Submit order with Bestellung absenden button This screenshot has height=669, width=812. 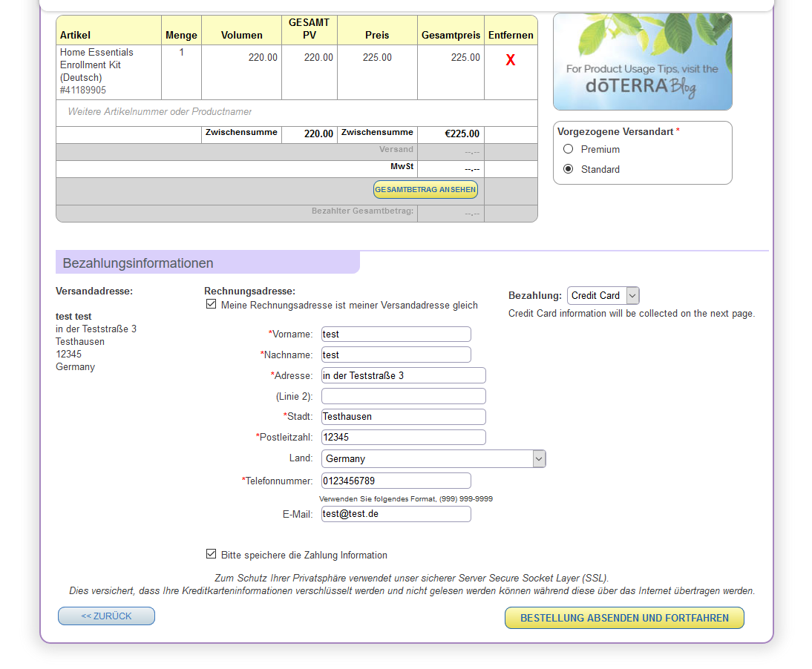[624, 618]
